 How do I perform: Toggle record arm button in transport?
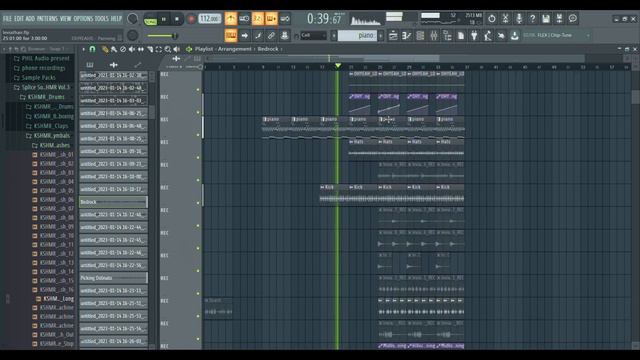191,19
